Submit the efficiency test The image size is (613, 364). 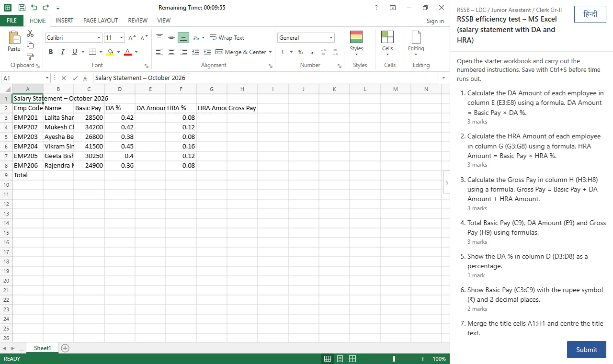click(587, 350)
